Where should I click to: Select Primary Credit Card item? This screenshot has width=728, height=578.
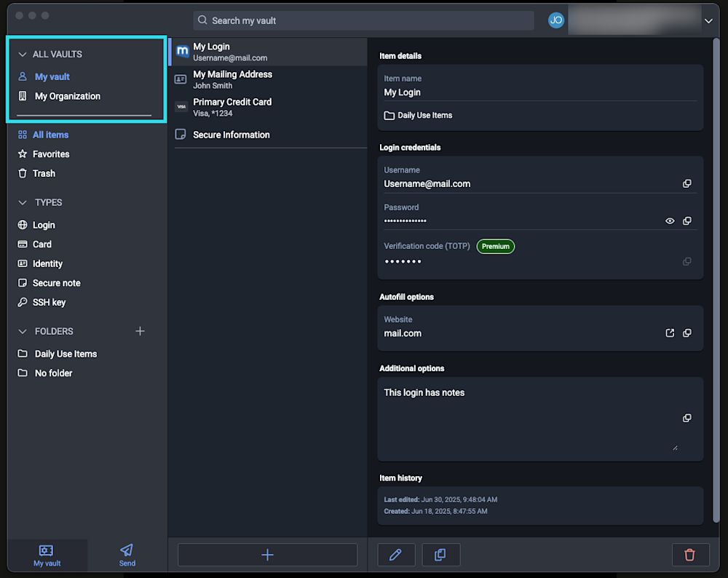point(269,107)
